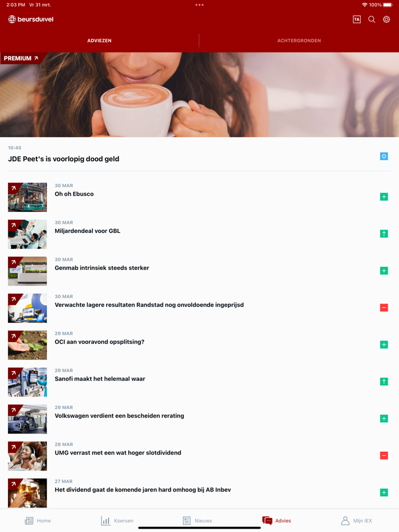399x532 pixels.
Task: Switch to the Achtergronden tab
Action: pyautogui.click(x=299, y=40)
